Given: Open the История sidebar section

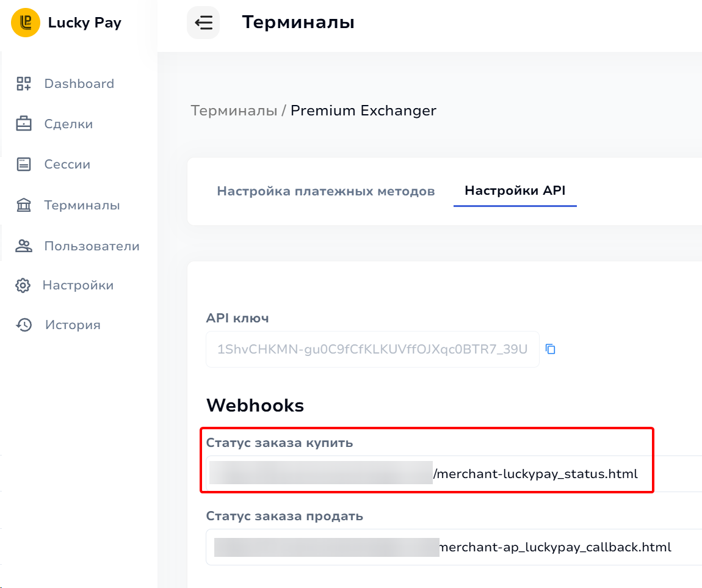Looking at the screenshot, I should click(73, 325).
